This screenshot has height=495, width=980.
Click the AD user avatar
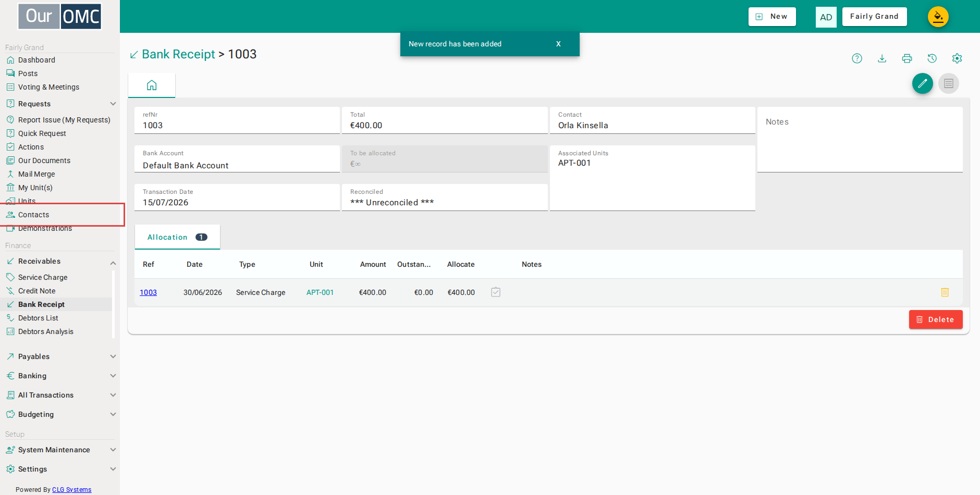pyautogui.click(x=826, y=17)
